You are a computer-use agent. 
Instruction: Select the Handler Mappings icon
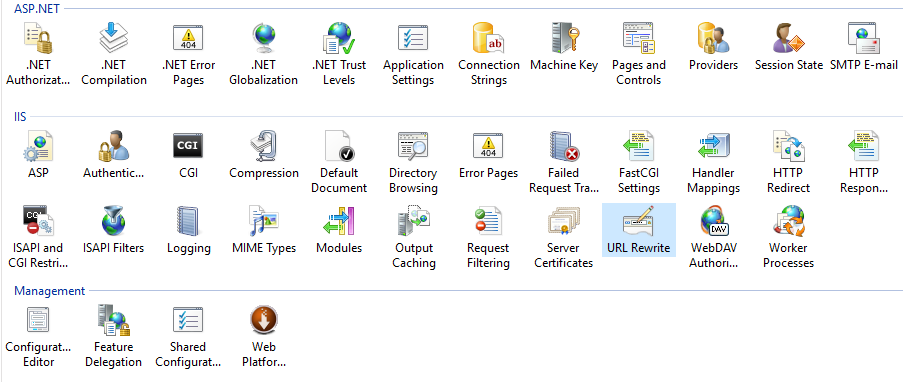point(713,162)
